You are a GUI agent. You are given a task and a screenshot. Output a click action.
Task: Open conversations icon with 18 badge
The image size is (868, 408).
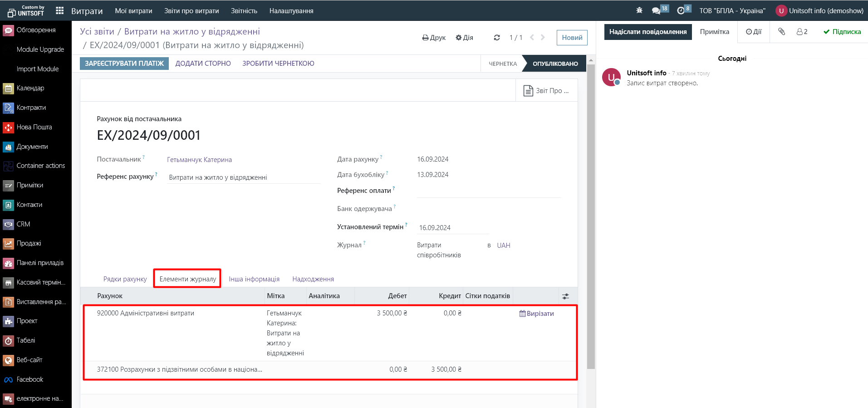[x=656, y=10]
